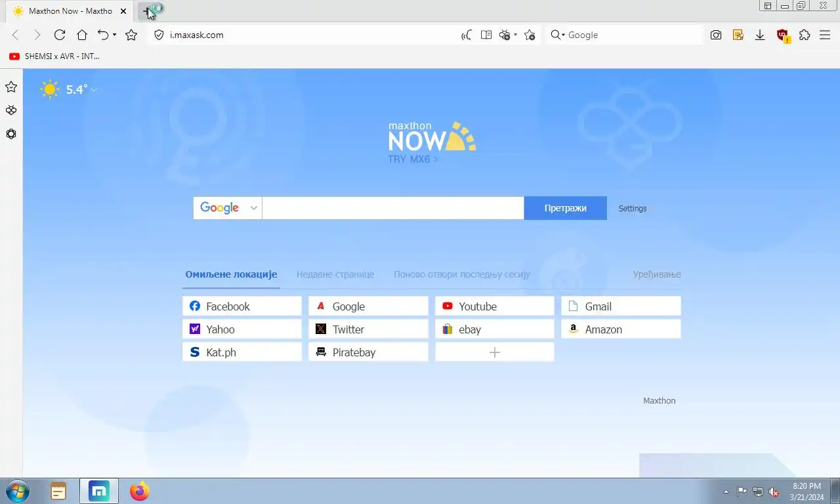Open the Amazon quick link

coord(621,329)
